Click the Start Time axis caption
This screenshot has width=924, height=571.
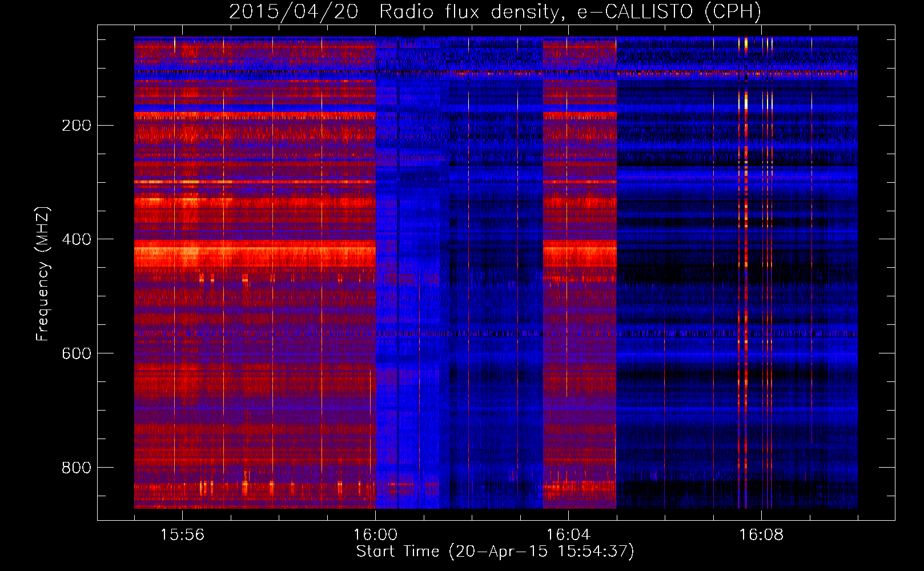coord(495,552)
